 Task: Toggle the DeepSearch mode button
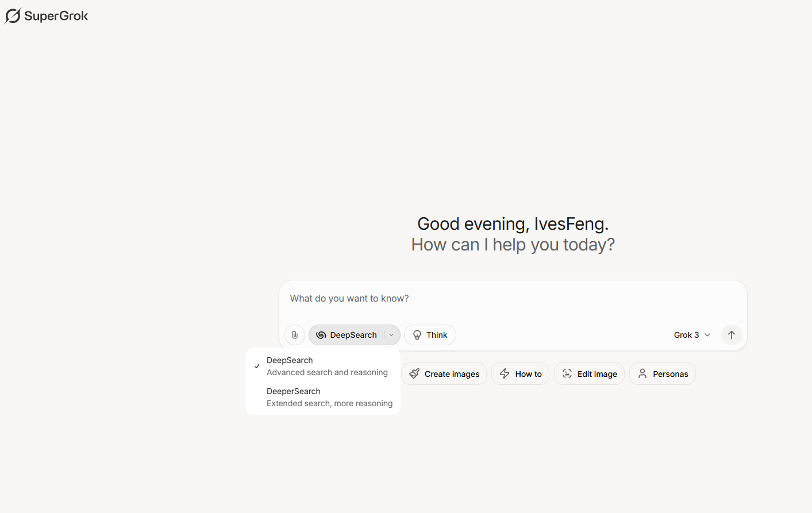347,335
